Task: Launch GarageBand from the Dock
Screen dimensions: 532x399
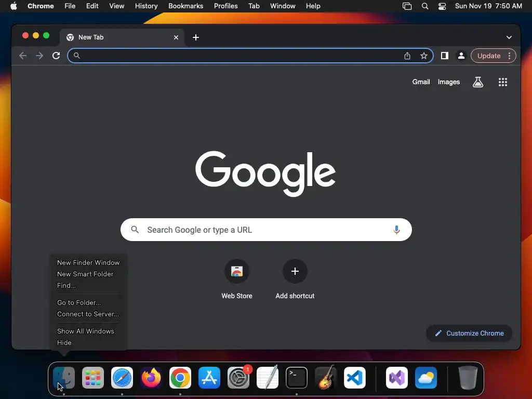Action: point(326,378)
